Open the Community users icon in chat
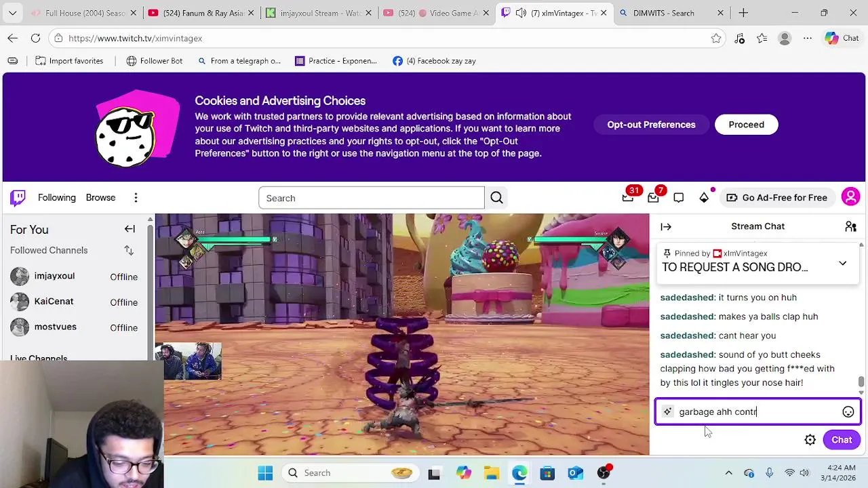868x488 pixels. pos(850,226)
